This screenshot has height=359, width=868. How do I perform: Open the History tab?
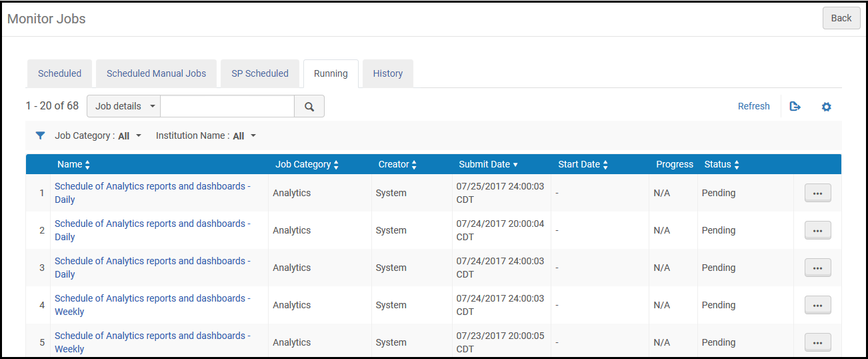(x=388, y=73)
